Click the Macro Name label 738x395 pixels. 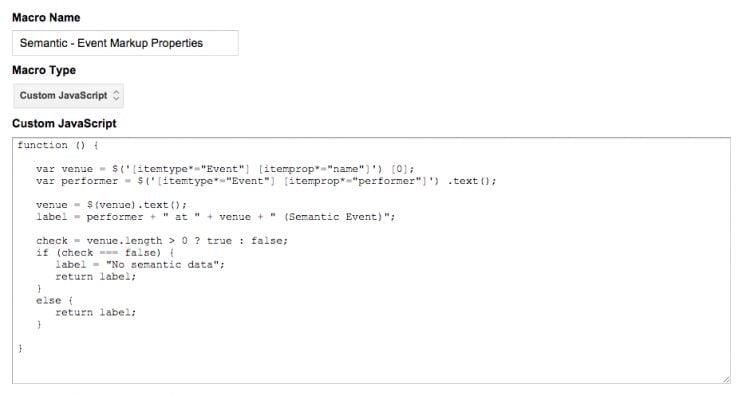(x=46, y=17)
